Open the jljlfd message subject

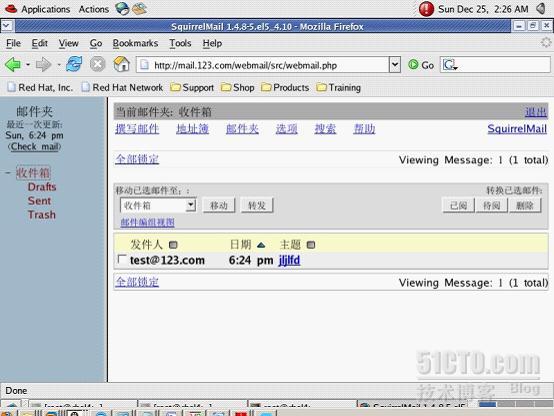tap(289, 260)
